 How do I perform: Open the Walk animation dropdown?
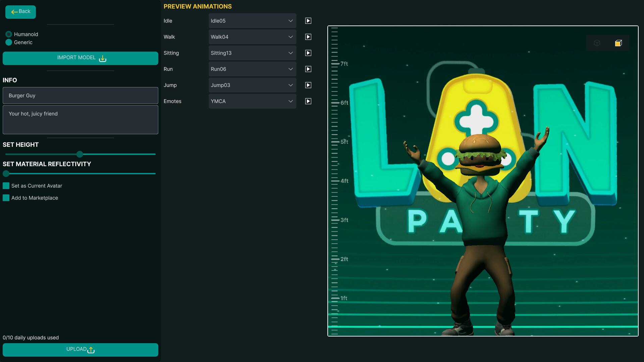point(252,37)
